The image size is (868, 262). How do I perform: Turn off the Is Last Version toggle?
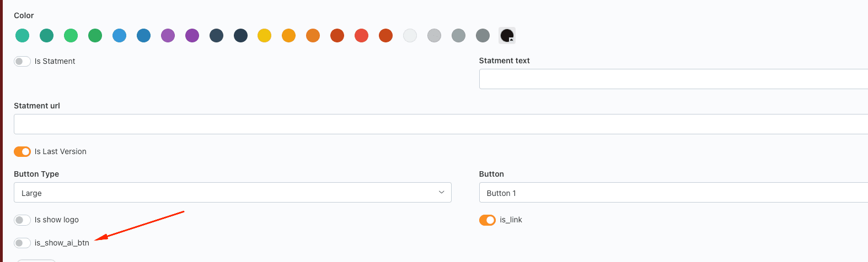[x=22, y=151]
